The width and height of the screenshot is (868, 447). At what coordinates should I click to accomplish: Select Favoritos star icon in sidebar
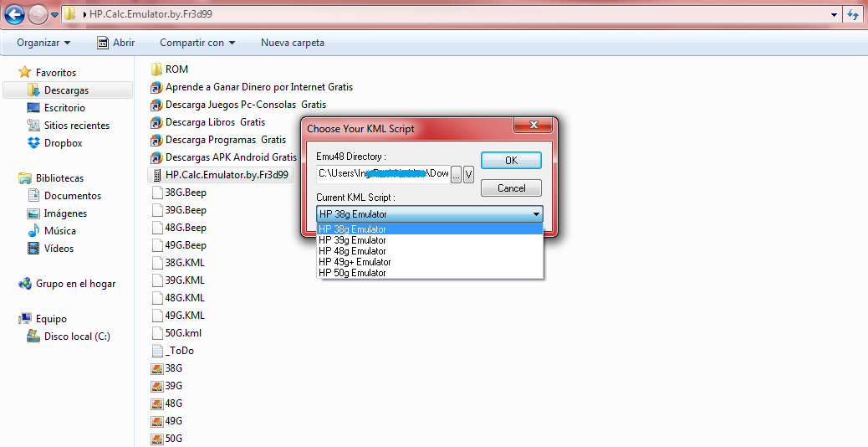pos(25,73)
